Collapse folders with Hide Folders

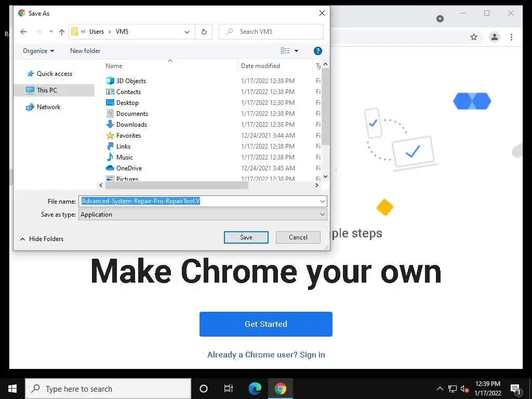pyautogui.click(x=42, y=239)
